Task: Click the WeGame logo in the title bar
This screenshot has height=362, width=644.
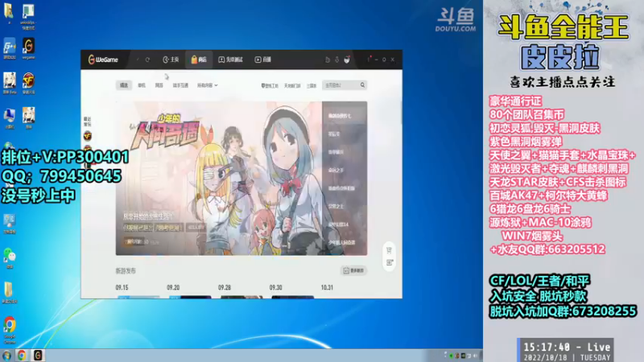Action: pos(103,60)
